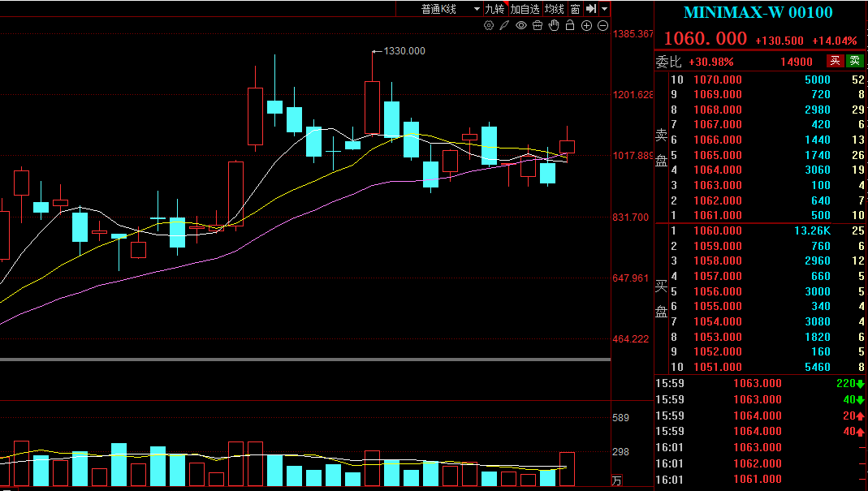Zoom out with minus circle icon
Image resolution: width=868 pixels, height=491 pixels.
tap(602, 26)
